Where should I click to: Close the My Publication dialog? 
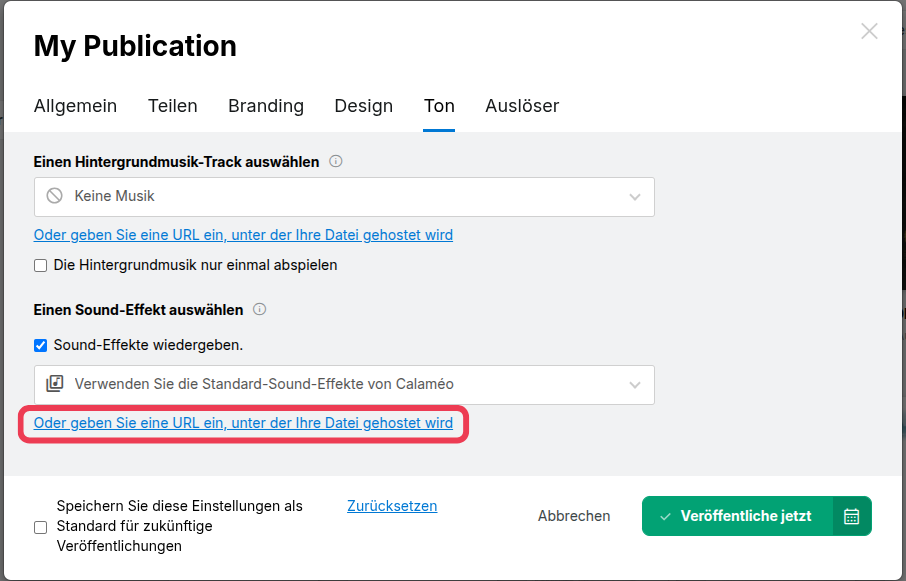869,31
